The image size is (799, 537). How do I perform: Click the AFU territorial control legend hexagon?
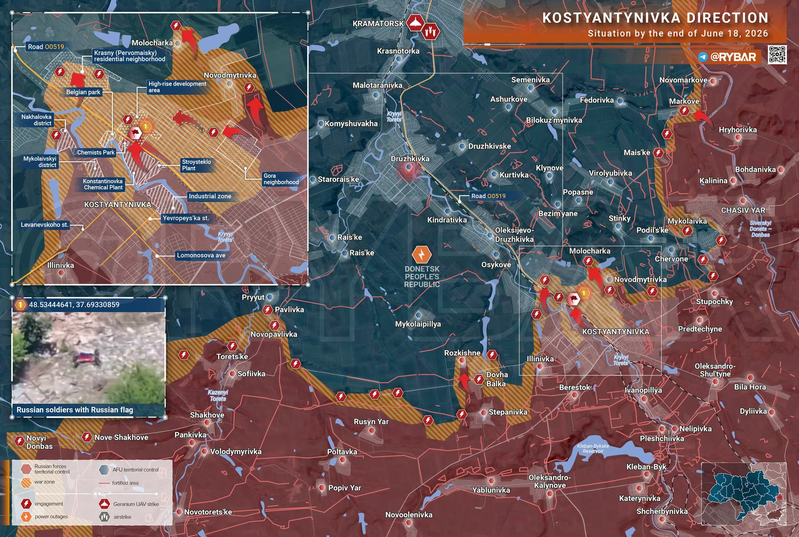pyautogui.click(x=104, y=469)
